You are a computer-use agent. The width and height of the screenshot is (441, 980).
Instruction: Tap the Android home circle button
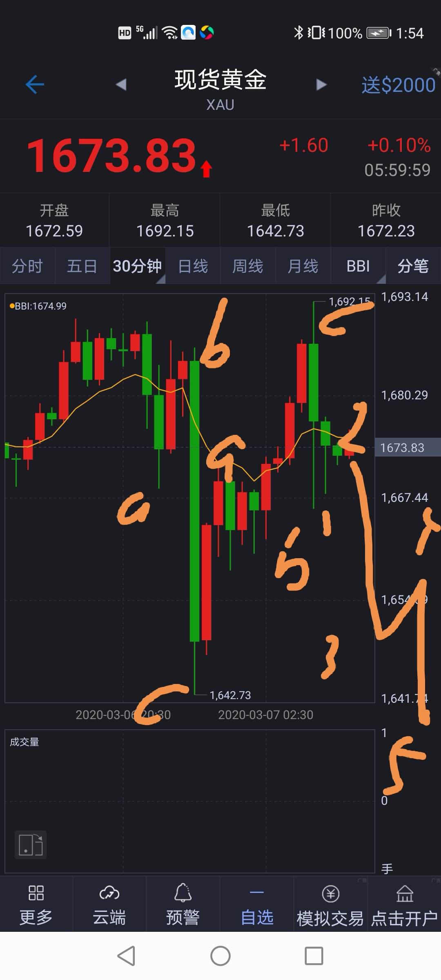(220, 956)
